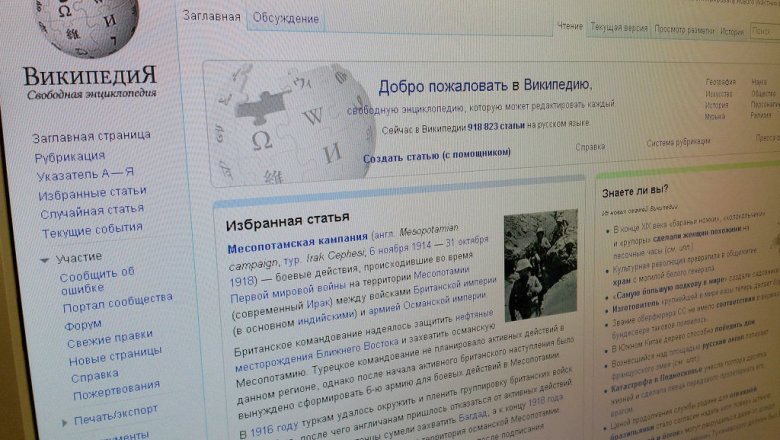
Task: Open the Религия portal link
Action: pyautogui.click(x=761, y=115)
